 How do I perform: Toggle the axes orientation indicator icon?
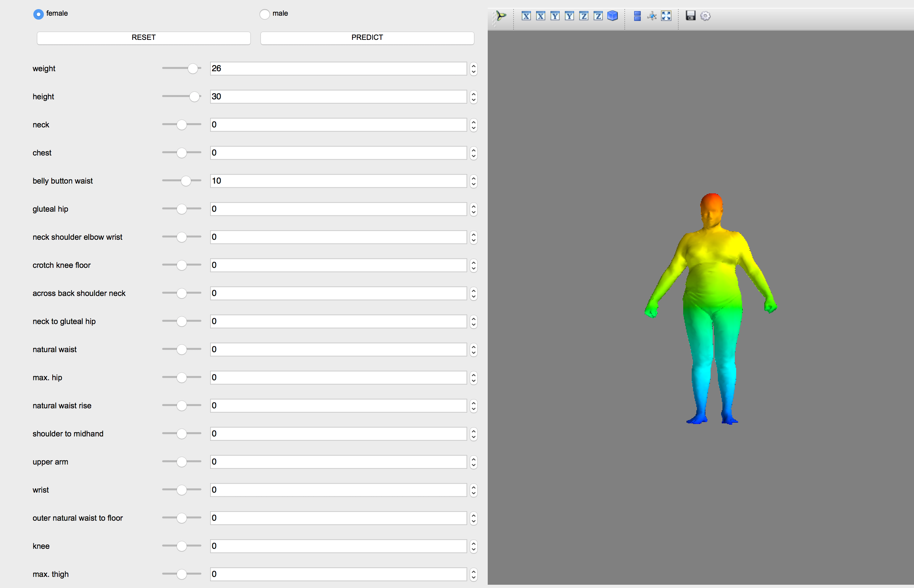pos(652,16)
